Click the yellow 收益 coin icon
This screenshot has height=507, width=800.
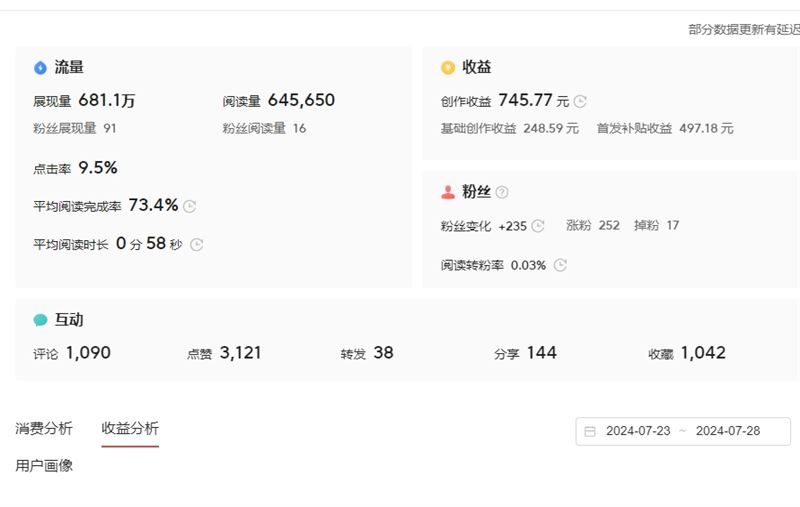click(x=448, y=67)
